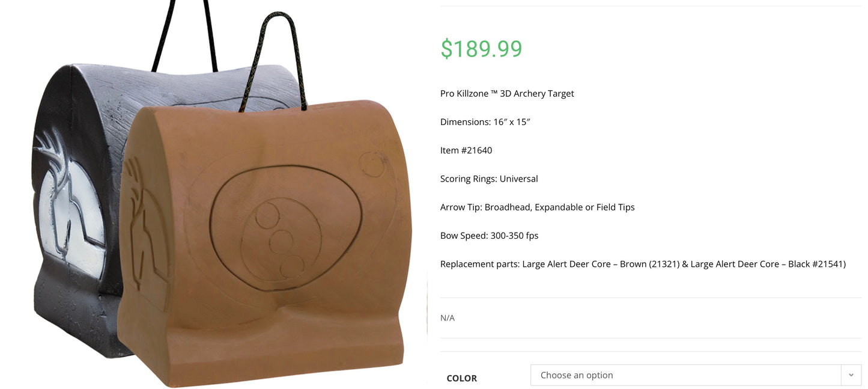This screenshot has height=389, width=868.
Task: Click the 'Pro Killzone 3D Archery Target' title
Action: 507,94
